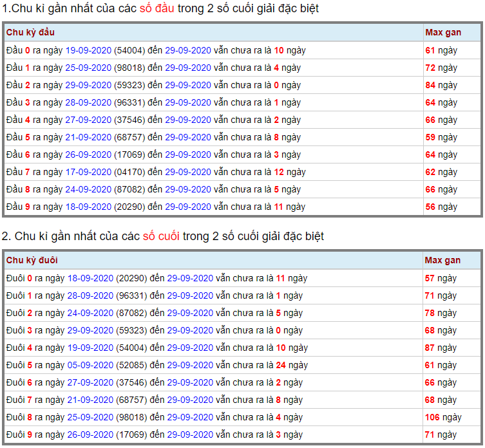This screenshot has height=448, width=485.
Task: Open the 19-09-2020 date link in Đầu 0 row
Action: (x=88, y=50)
